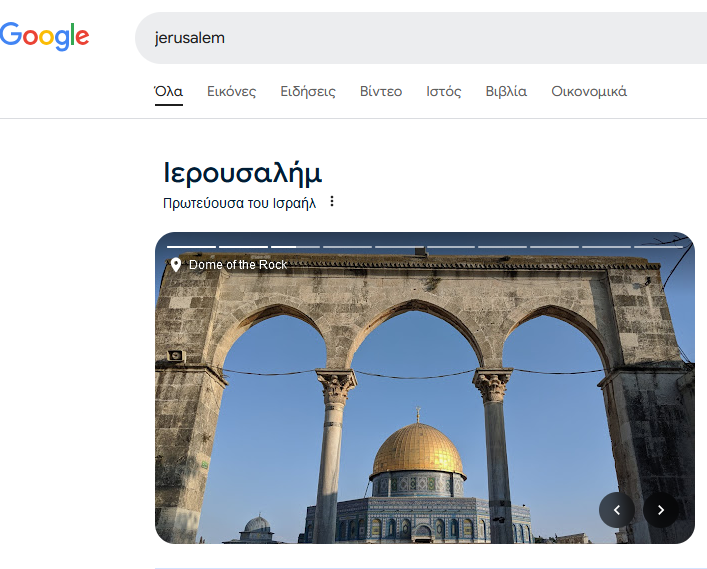Select the Όλα tab
Image resolution: width=707 pixels, height=569 pixels.
[x=169, y=92]
